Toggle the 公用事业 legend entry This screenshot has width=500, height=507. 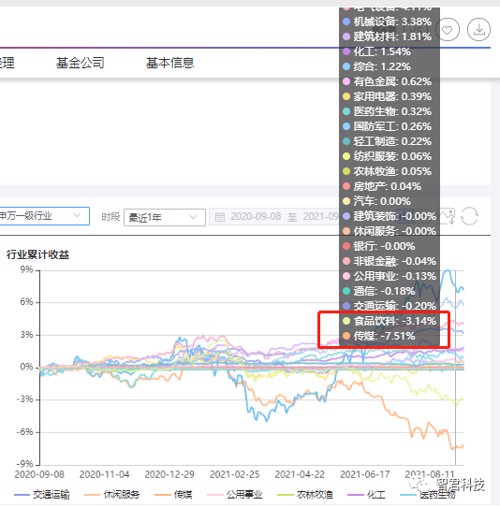coord(235,495)
